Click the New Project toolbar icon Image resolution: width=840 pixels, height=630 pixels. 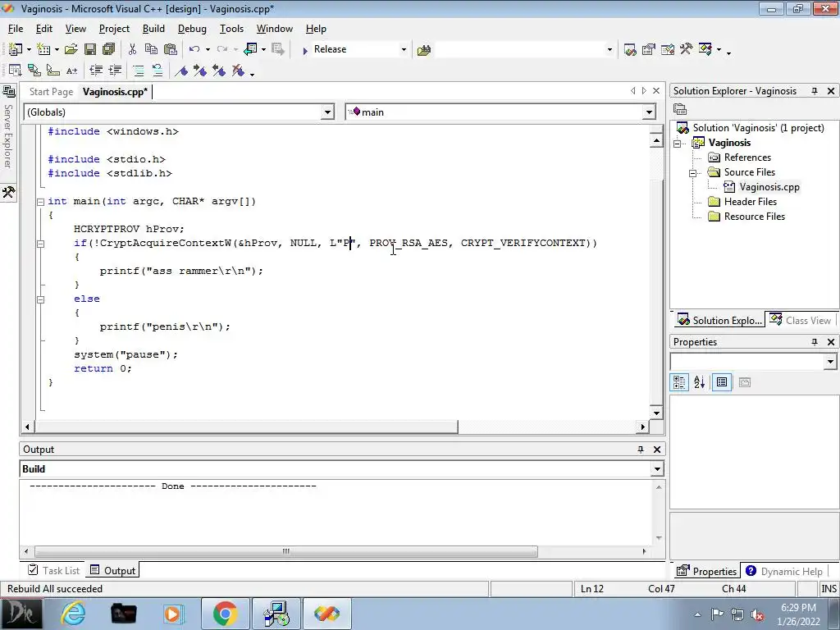[15, 49]
